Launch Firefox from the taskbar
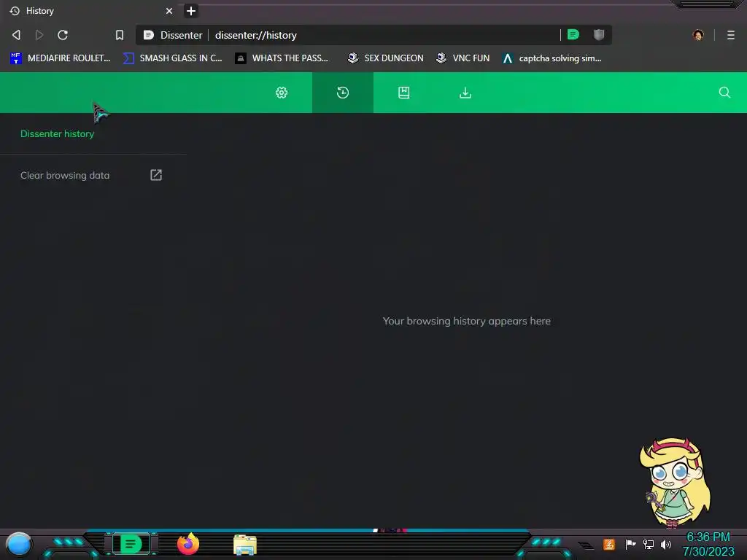This screenshot has width=747, height=560. pyautogui.click(x=188, y=544)
